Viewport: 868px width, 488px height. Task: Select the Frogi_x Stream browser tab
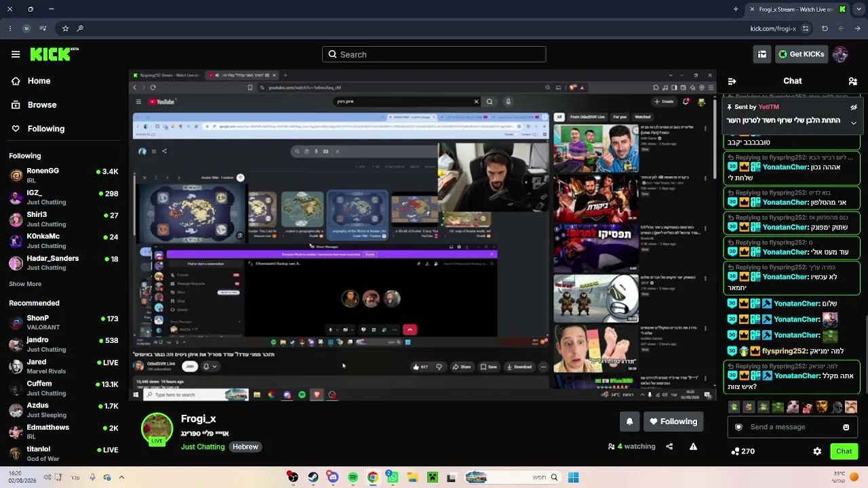tap(797, 9)
